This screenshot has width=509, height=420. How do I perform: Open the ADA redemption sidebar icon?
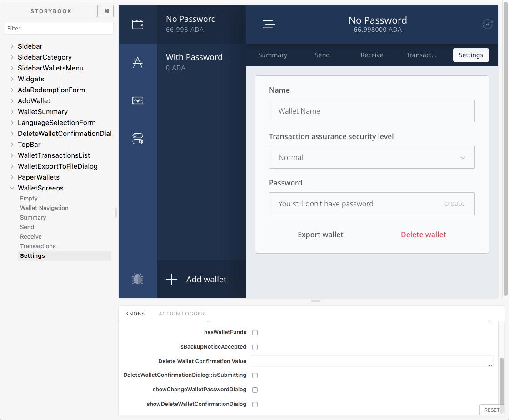click(x=138, y=62)
